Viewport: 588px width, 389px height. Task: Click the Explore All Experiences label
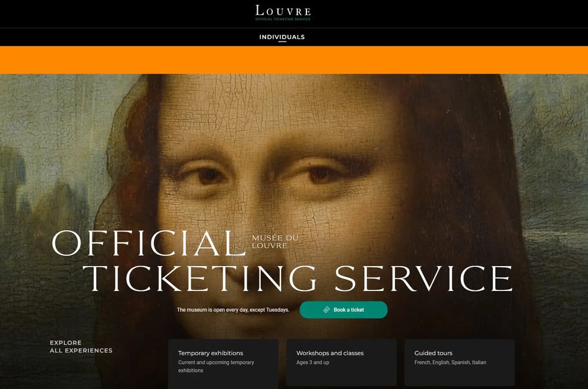(81, 347)
